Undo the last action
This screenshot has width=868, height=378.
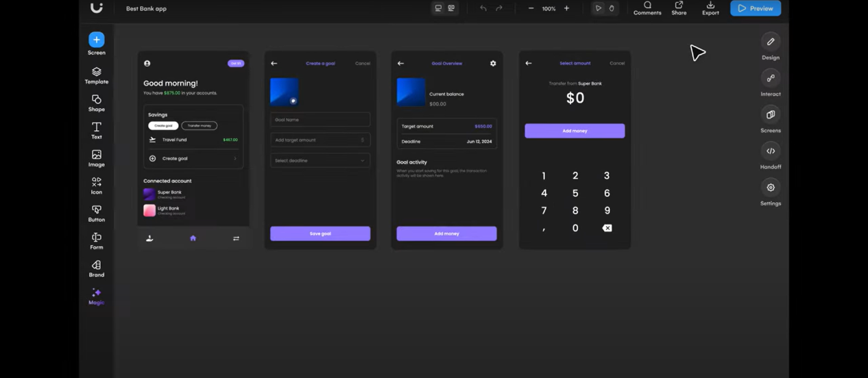483,8
